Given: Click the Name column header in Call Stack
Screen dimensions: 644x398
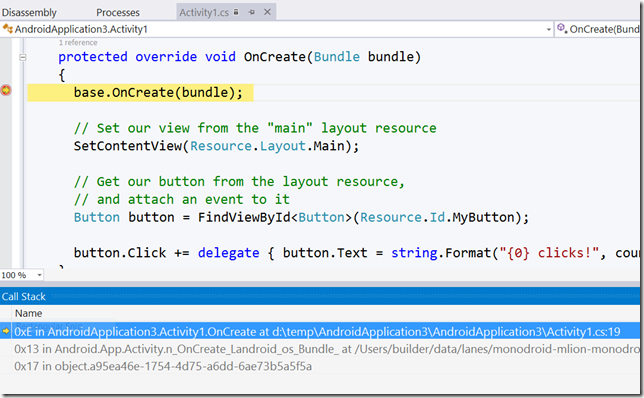Looking at the screenshot, I should [x=28, y=313].
